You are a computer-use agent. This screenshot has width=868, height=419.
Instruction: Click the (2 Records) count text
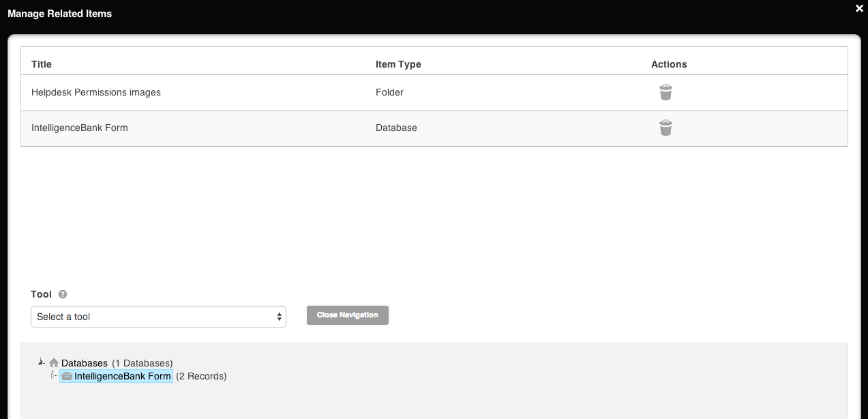point(201,376)
